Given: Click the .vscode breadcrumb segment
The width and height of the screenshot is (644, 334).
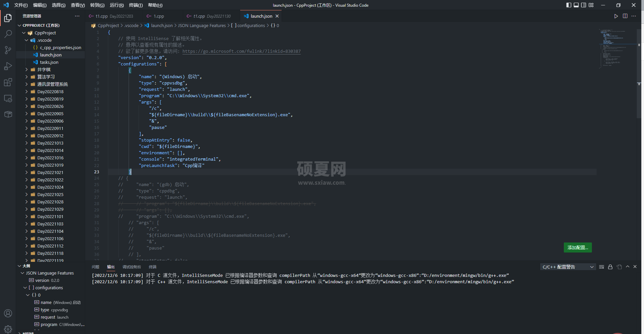Looking at the screenshot, I should (x=132, y=25).
